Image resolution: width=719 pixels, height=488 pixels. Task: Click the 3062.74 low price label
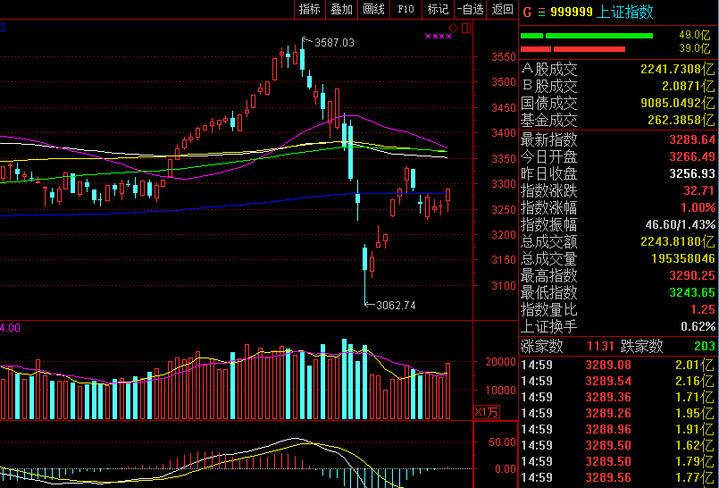pyautogui.click(x=396, y=305)
